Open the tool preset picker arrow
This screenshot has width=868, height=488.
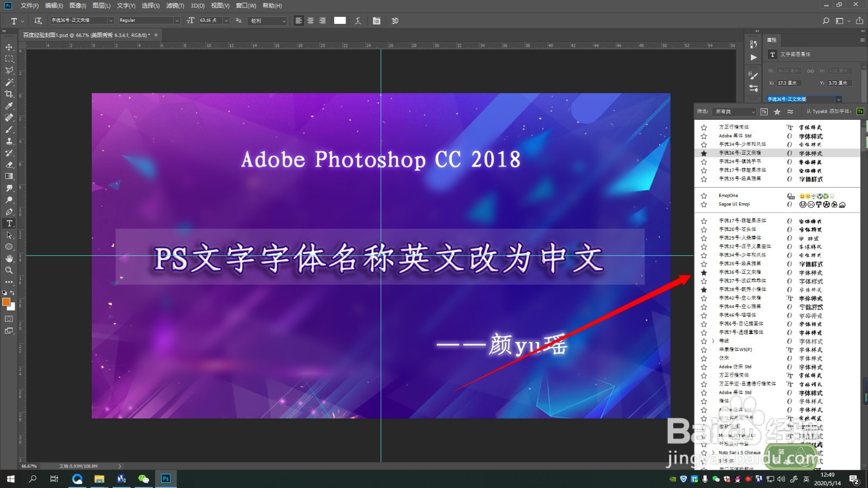click(22, 21)
